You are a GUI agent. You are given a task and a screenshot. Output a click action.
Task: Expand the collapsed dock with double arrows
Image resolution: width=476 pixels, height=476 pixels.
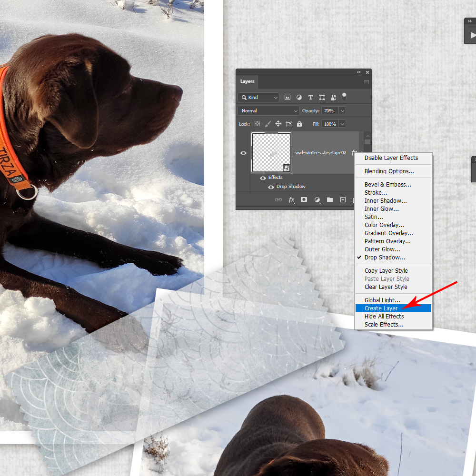pyautogui.click(x=470, y=21)
